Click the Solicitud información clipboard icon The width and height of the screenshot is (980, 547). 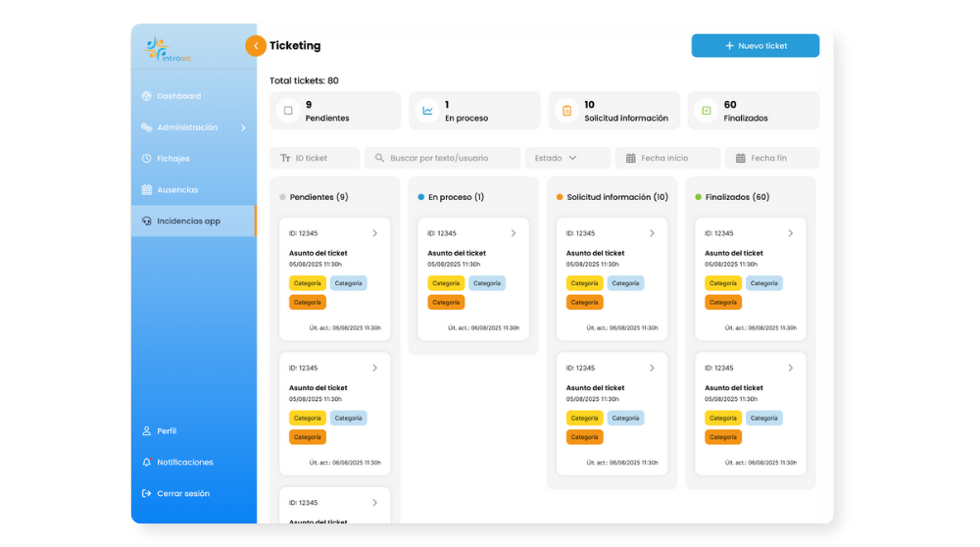click(x=566, y=111)
